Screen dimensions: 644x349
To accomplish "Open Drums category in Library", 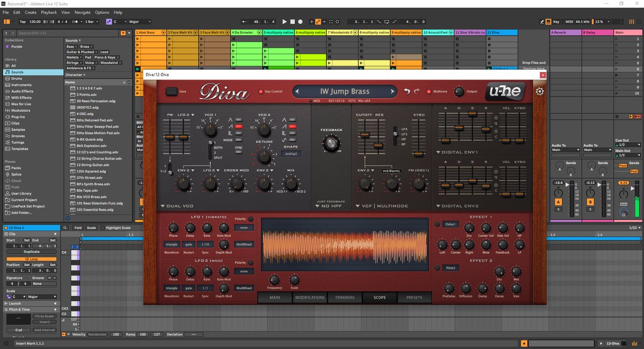I will click(x=17, y=78).
